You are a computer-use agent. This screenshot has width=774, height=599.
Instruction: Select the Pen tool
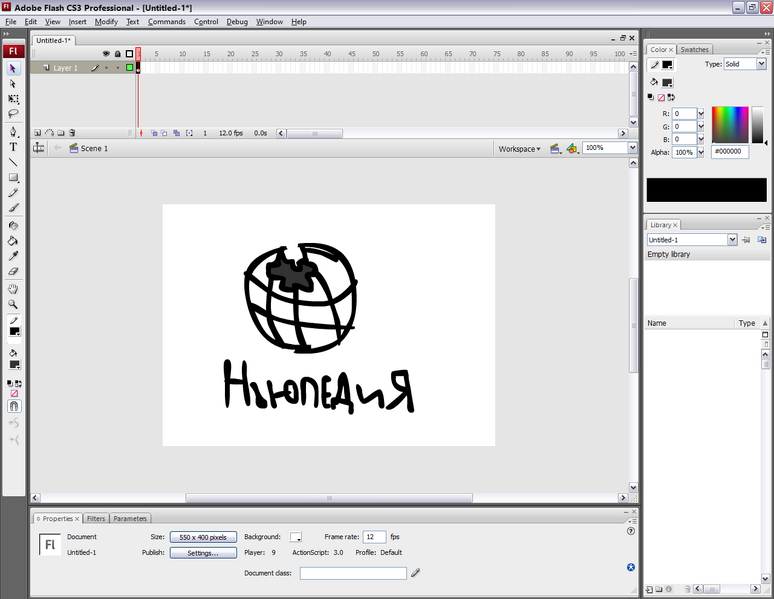pos(13,131)
